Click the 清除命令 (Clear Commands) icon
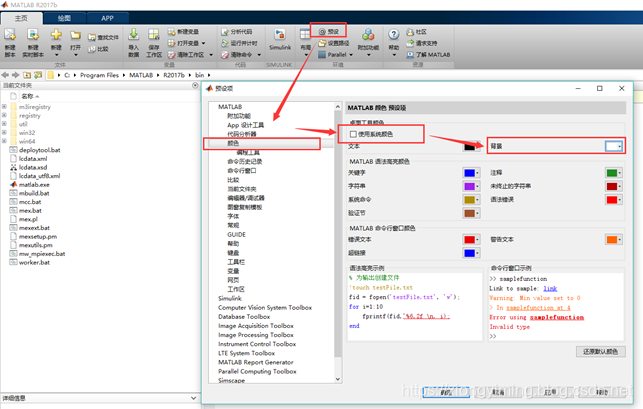This screenshot has height=409, width=643. [x=225, y=55]
